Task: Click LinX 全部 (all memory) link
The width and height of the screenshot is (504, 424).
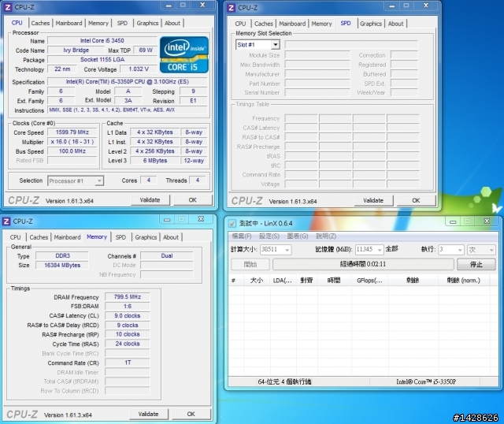Action: [391, 249]
